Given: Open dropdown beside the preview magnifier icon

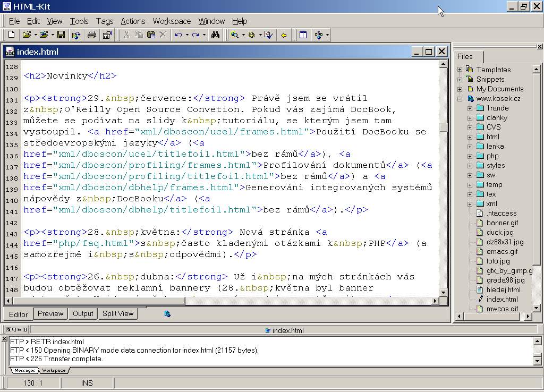Looking at the screenshot, I should tap(243, 35).
